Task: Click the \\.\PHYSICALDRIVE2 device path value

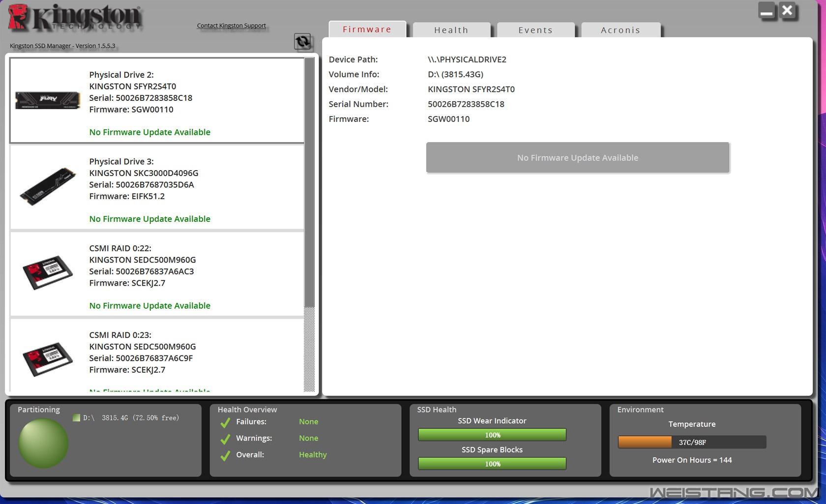Action: tap(467, 59)
